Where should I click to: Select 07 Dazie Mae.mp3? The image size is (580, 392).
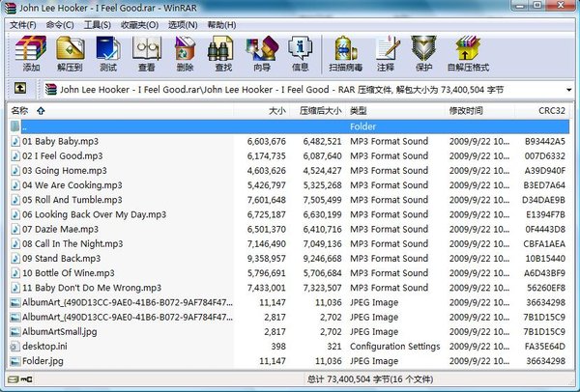(289, 229)
